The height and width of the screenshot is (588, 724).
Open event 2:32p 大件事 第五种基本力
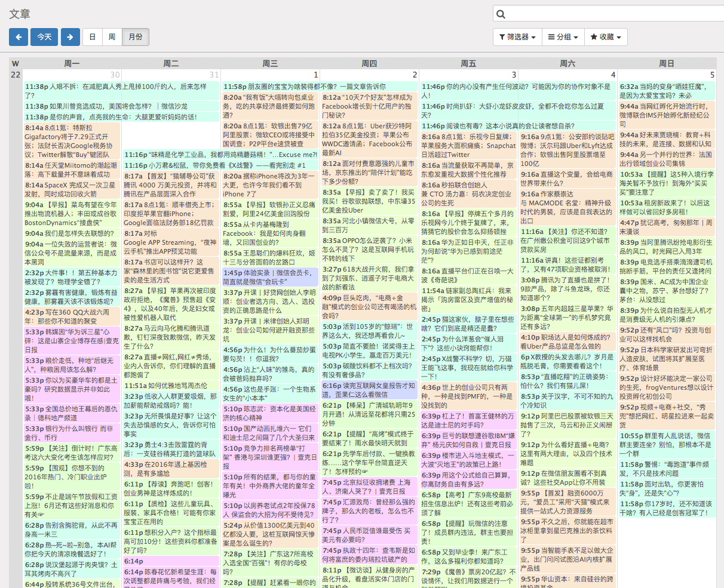[72, 277]
